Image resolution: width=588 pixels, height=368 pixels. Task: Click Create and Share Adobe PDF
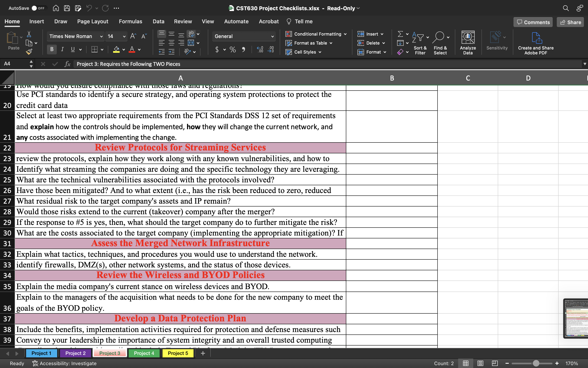point(536,43)
